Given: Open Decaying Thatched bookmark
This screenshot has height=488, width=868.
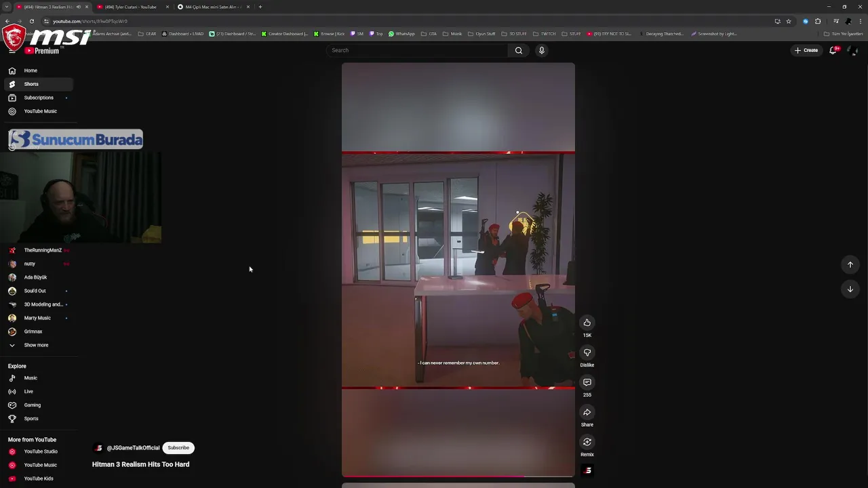Looking at the screenshot, I should pyautogui.click(x=661, y=34).
